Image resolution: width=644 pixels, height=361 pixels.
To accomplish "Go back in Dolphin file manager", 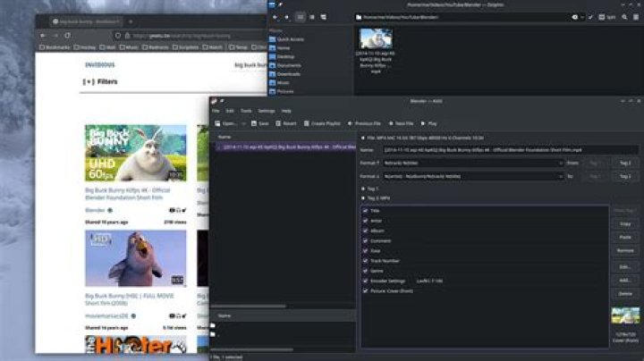I will pyautogui.click(x=275, y=17).
